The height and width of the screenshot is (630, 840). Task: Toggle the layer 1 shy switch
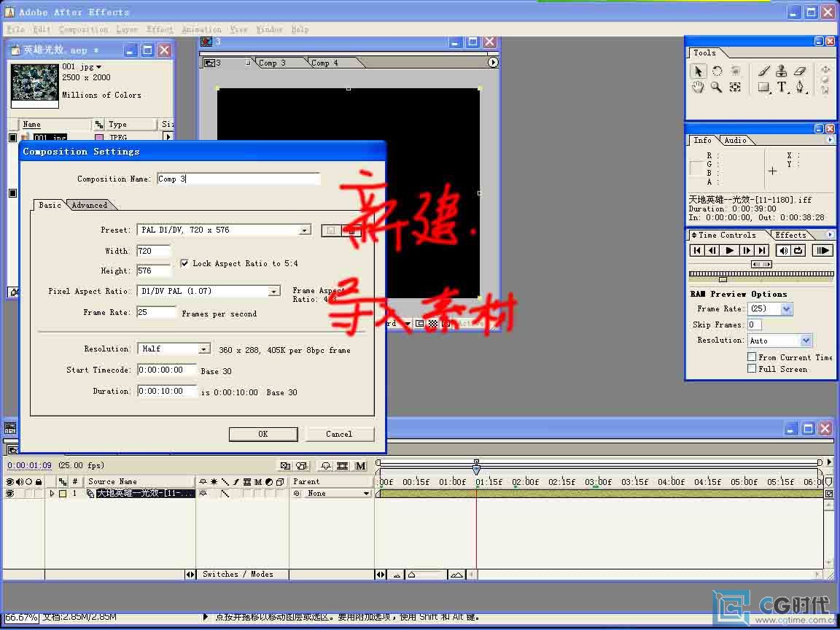pos(203,494)
